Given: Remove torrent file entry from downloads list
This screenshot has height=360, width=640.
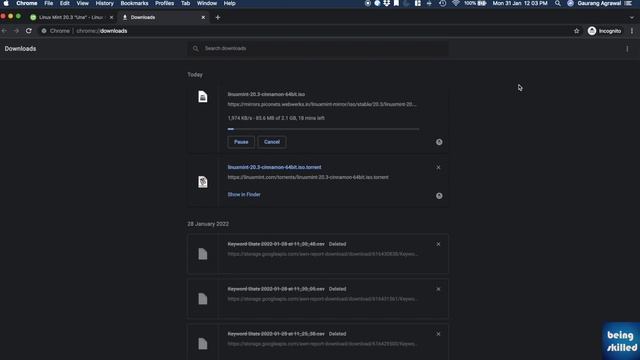Looking at the screenshot, I should [x=438, y=167].
